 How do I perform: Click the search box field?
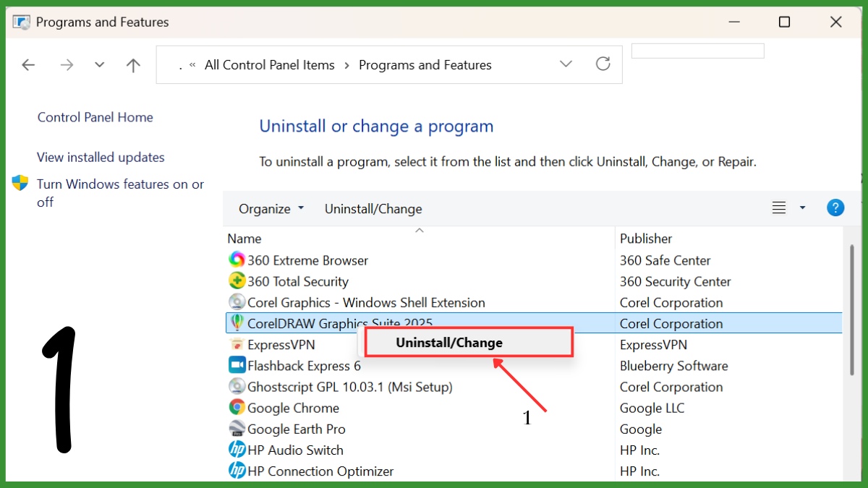tap(698, 51)
